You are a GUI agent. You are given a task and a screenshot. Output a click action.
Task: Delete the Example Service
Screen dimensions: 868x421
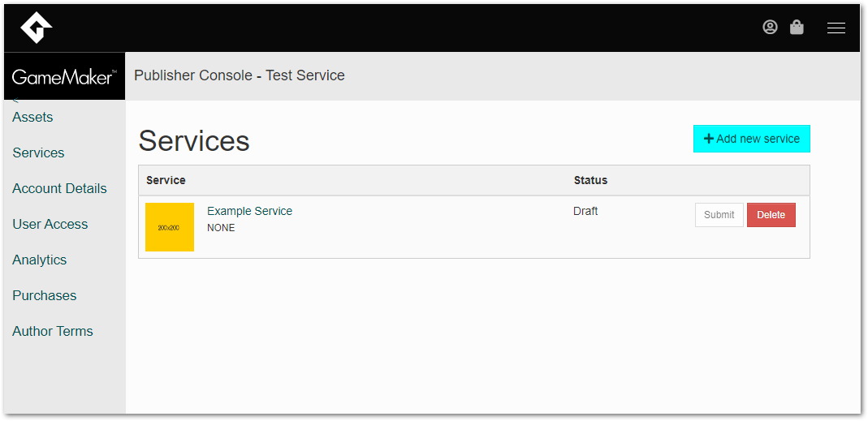point(771,215)
